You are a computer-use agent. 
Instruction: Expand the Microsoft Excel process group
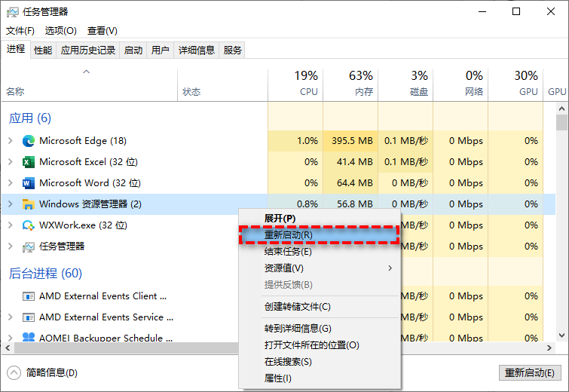11,162
